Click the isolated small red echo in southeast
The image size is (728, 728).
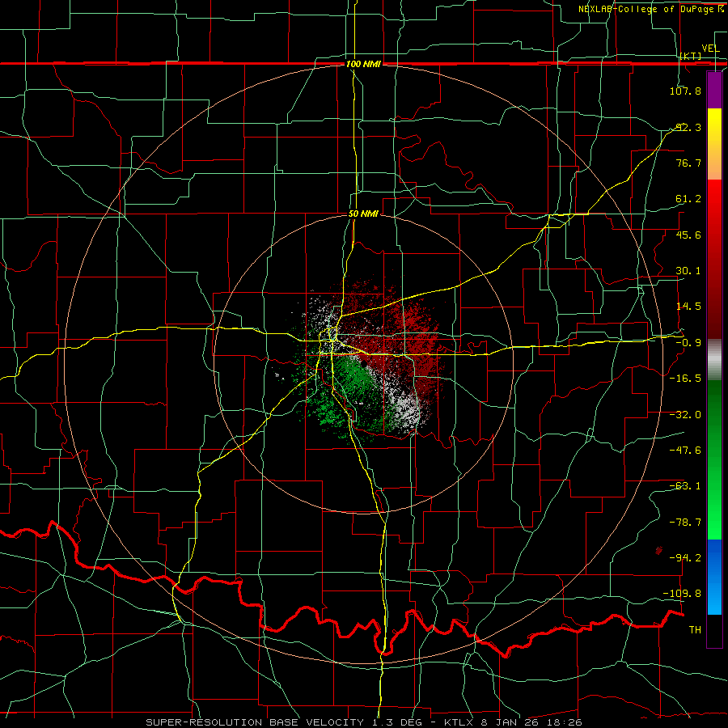click(658, 550)
